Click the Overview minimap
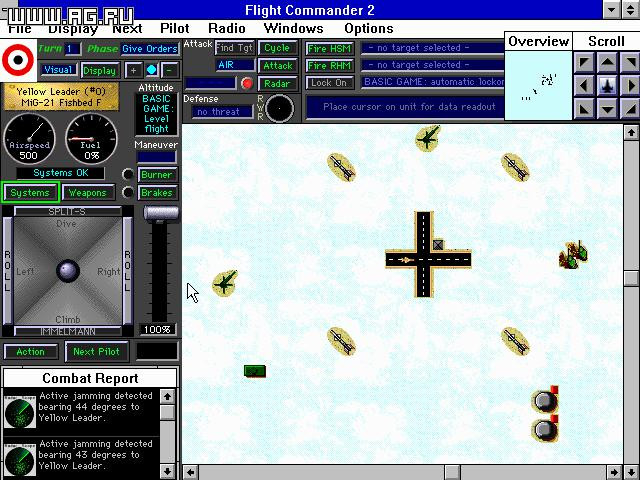Viewport: 640px width, 480px height. (x=538, y=85)
